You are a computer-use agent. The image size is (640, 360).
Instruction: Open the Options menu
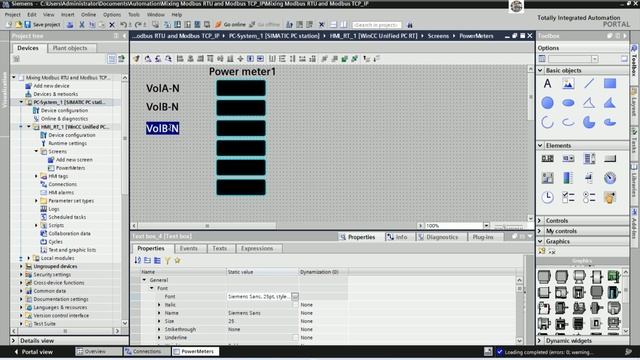[112, 14]
